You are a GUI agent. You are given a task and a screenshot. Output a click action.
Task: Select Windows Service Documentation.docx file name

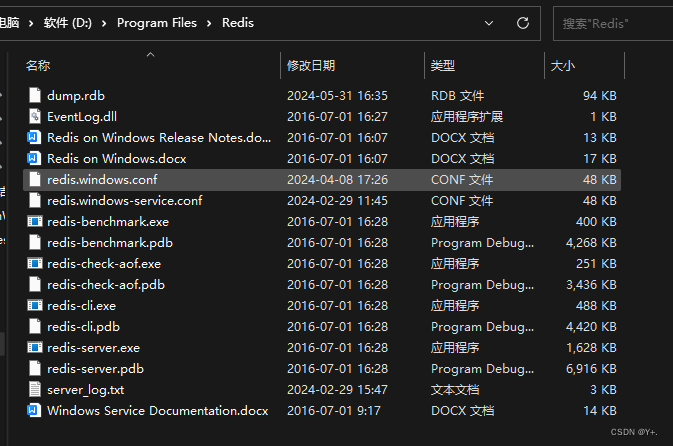point(158,410)
